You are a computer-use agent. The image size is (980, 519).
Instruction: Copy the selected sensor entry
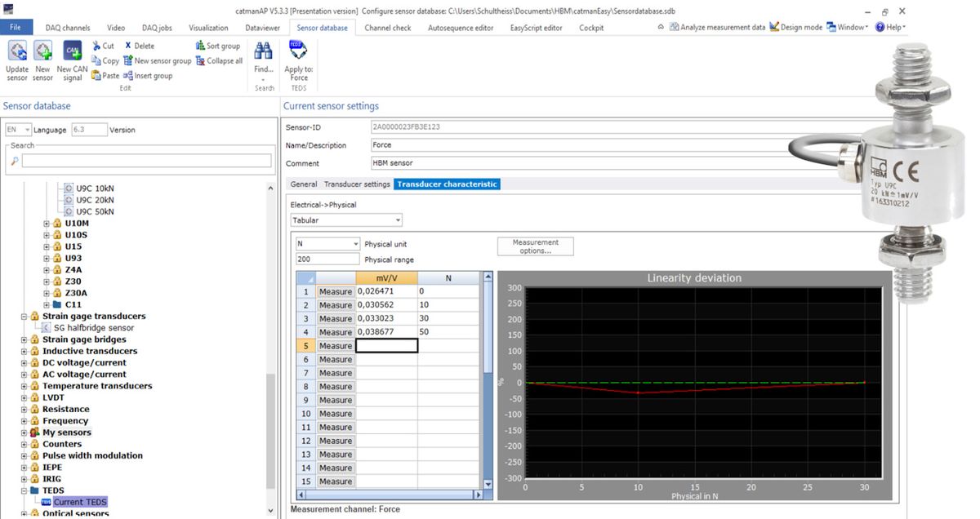(x=105, y=60)
